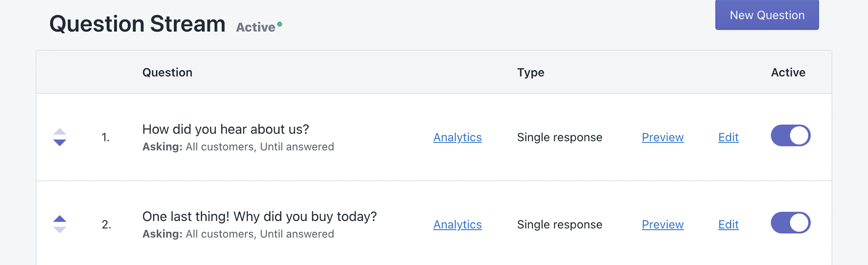Open Analytics for question 1
The width and height of the screenshot is (868, 265).
[x=457, y=137]
